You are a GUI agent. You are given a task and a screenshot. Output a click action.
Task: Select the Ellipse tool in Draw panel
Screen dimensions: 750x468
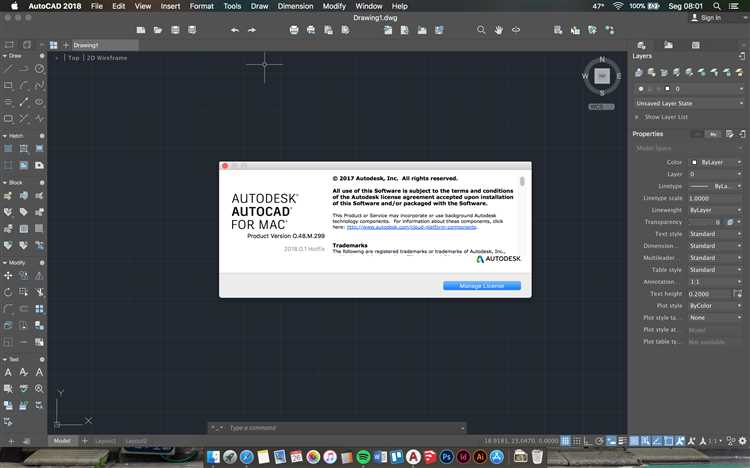(39, 101)
